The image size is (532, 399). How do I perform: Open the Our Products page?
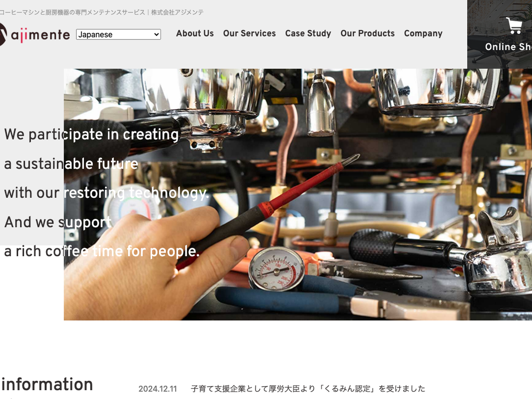pyautogui.click(x=368, y=33)
